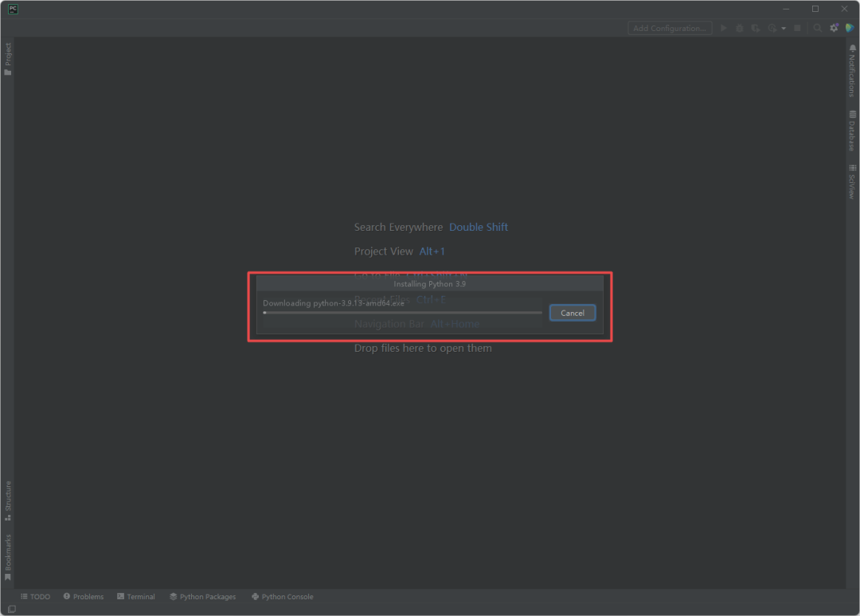Open the Terminal tool window

(x=135, y=596)
